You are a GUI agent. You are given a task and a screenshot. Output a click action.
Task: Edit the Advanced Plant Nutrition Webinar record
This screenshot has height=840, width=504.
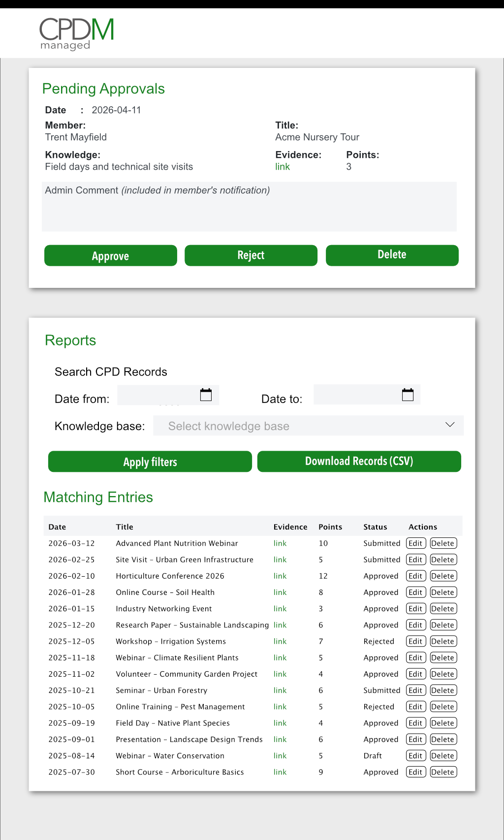point(415,543)
